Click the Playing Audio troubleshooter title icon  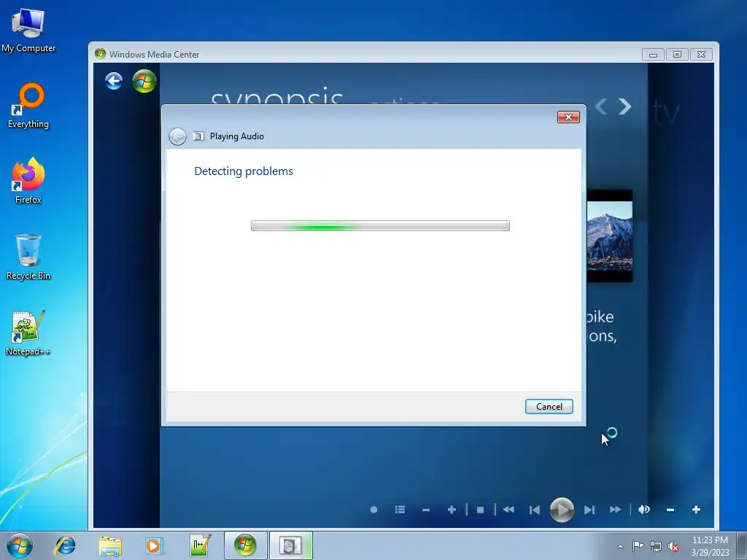[x=198, y=136]
